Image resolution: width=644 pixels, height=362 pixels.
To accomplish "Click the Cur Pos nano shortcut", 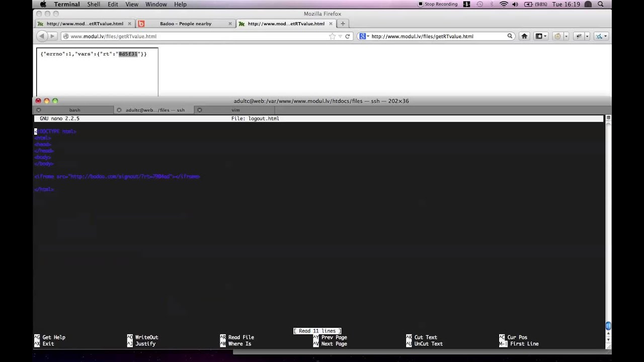I will pos(513,337).
